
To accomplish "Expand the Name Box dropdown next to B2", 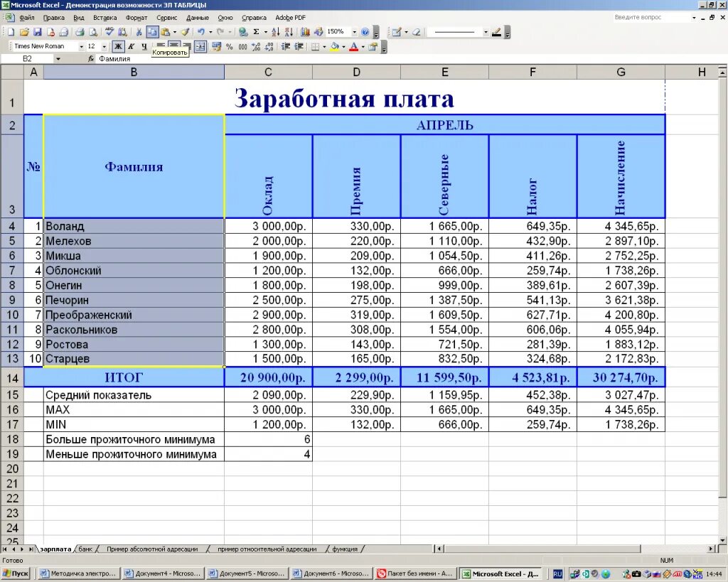I will tap(58, 59).
